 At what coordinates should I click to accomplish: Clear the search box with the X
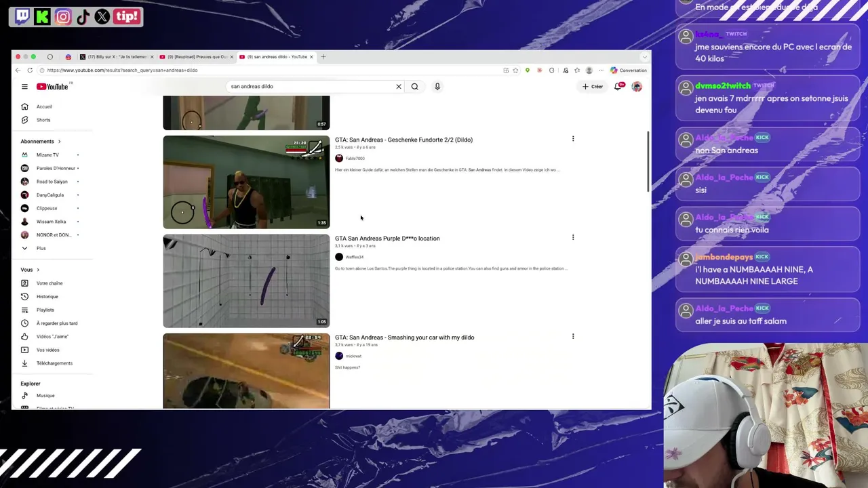pyautogui.click(x=399, y=87)
